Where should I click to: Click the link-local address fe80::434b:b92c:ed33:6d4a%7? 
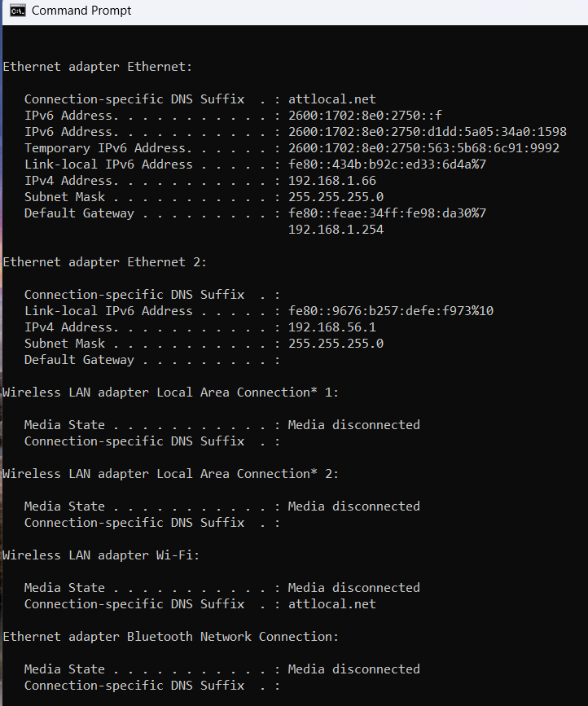pyautogui.click(x=387, y=164)
